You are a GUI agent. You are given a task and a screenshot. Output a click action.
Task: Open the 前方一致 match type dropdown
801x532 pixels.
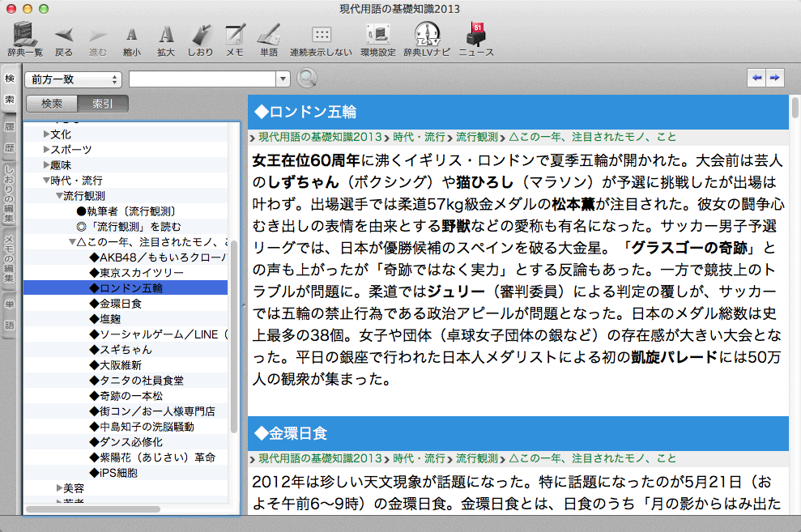74,79
